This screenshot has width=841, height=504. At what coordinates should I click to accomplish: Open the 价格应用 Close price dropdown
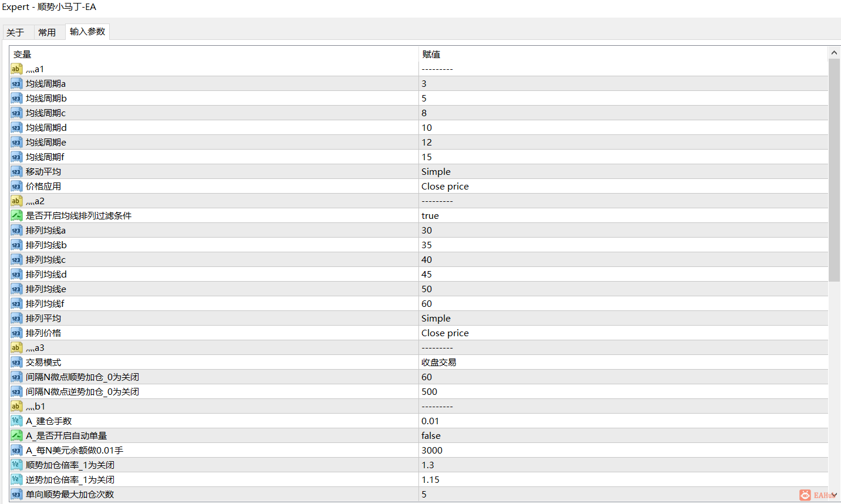445,186
